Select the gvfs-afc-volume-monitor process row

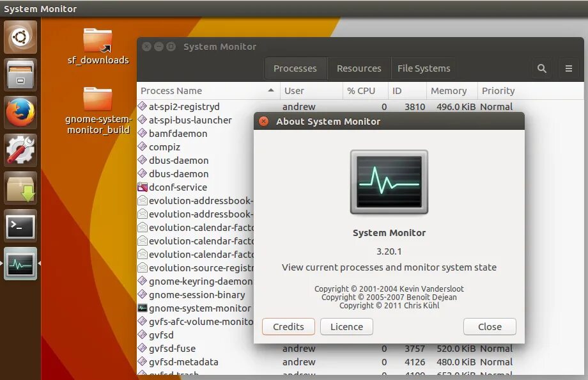[x=195, y=321]
